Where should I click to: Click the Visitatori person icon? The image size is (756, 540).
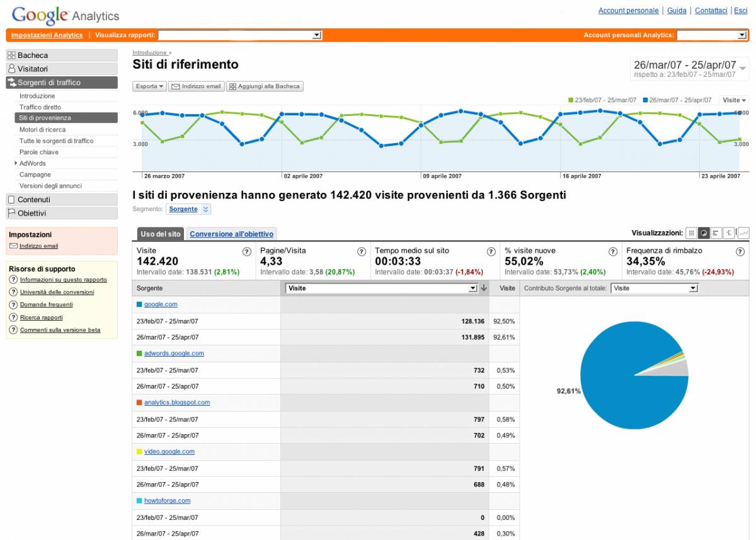[x=11, y=69]
